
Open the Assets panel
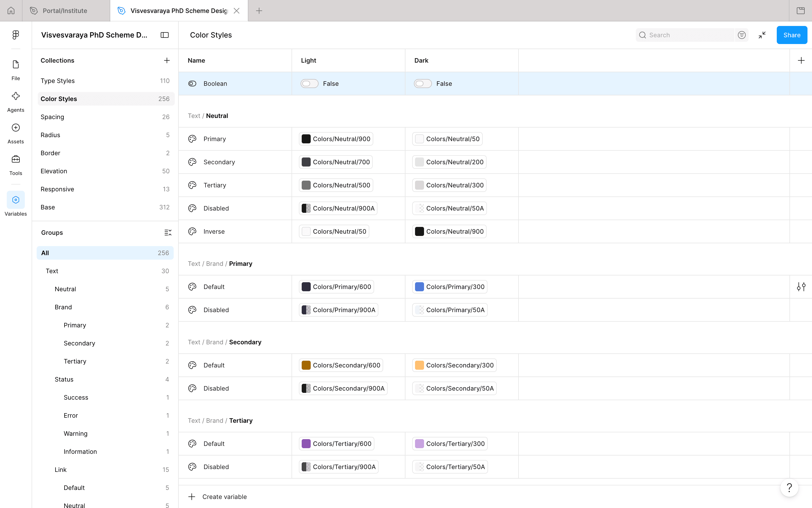click(x=16, y=133)
